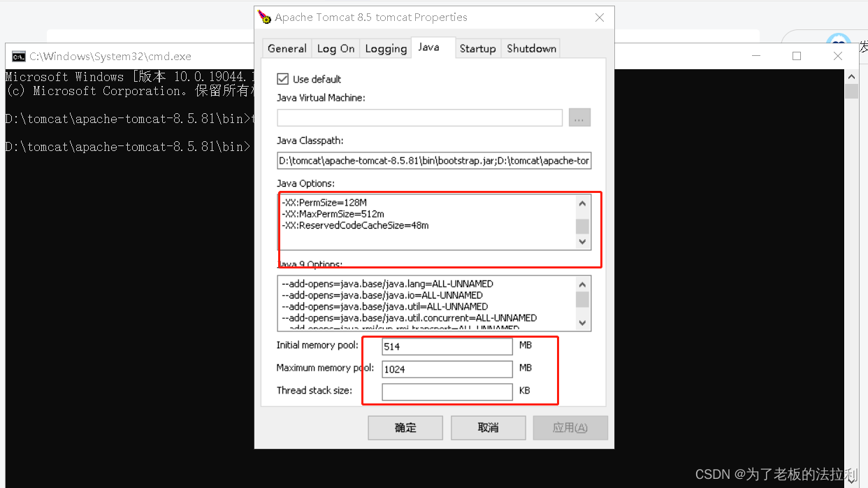Viewport: 868px width, 488px height.
Task: Click the Java Virtual Machine path field
Action: coord(419,118)
